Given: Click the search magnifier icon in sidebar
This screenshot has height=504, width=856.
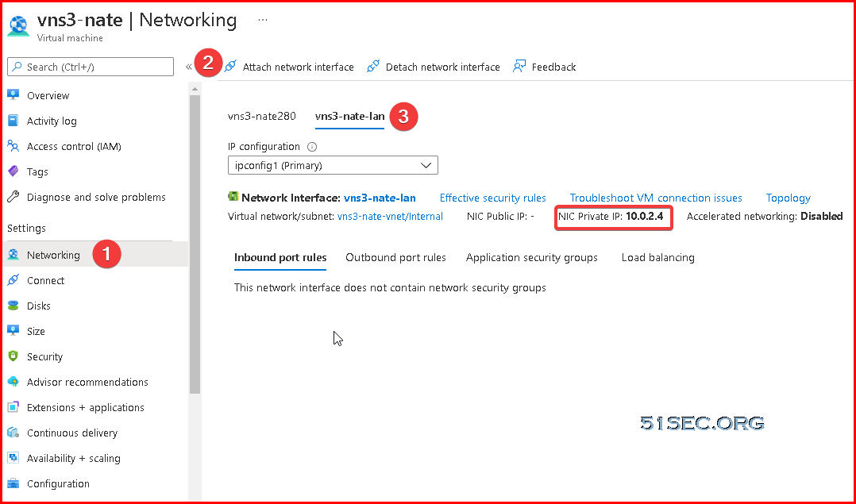Looking at the screenshot, I should coord(17,67).
